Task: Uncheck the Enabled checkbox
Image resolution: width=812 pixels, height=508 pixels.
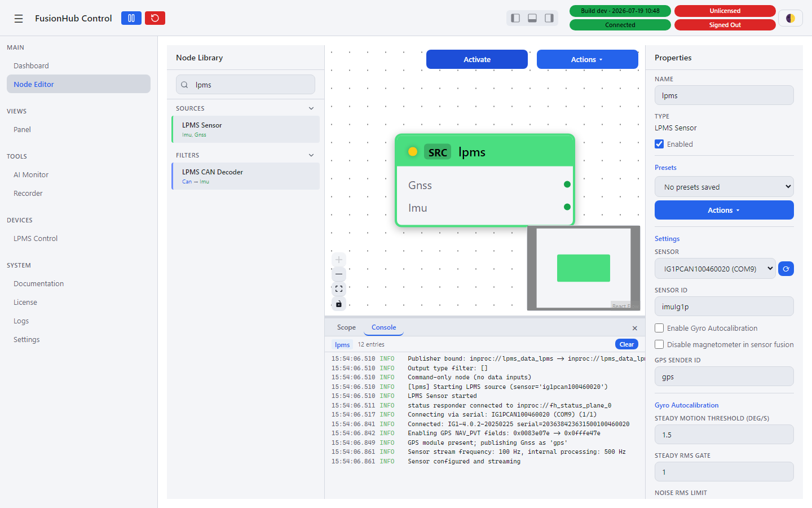Action: click(x=659, y=144)
